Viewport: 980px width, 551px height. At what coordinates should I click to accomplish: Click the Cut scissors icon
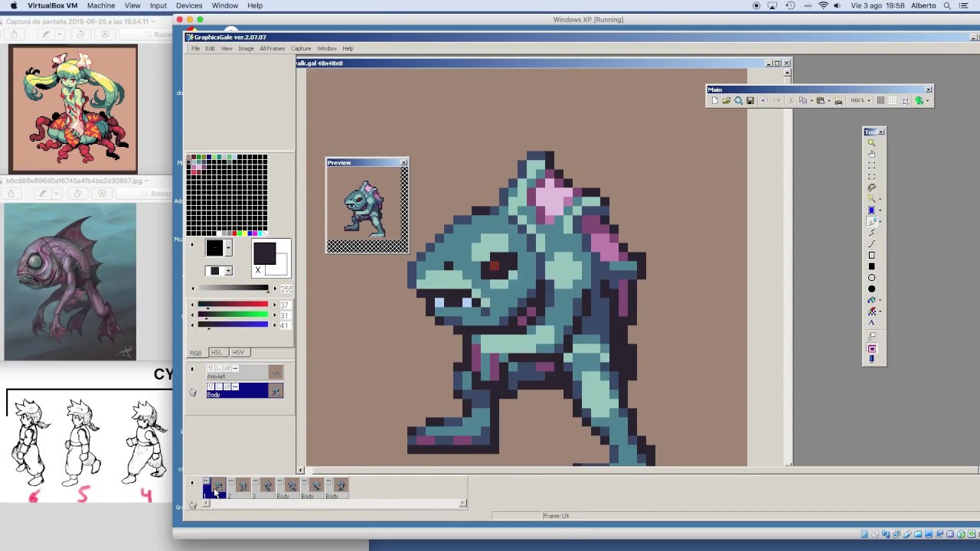[x=791, y=100]
